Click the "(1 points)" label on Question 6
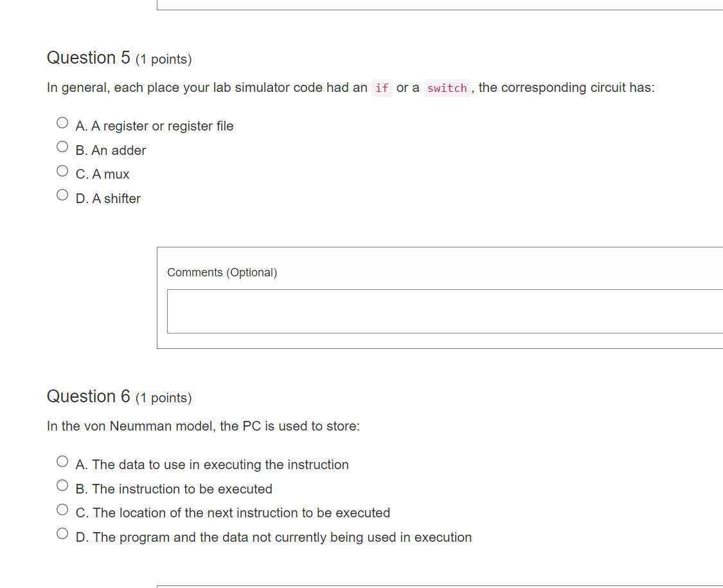723x588 pixels. [163, 398]
